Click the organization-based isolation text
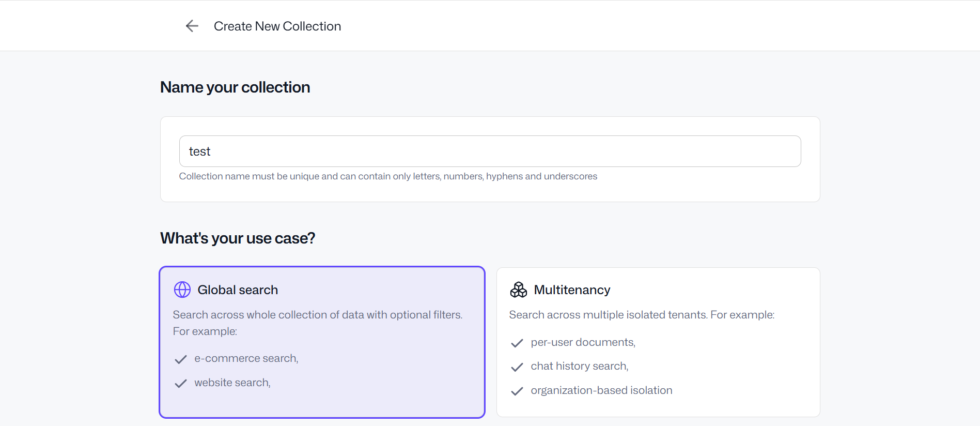This screenshot has width=980, height=426. pyautogui.click(x=601, y=390)
